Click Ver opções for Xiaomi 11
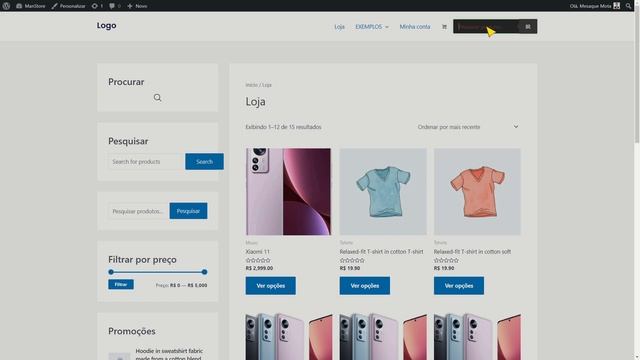The image size is (640, 360). (x=271, y=286)
